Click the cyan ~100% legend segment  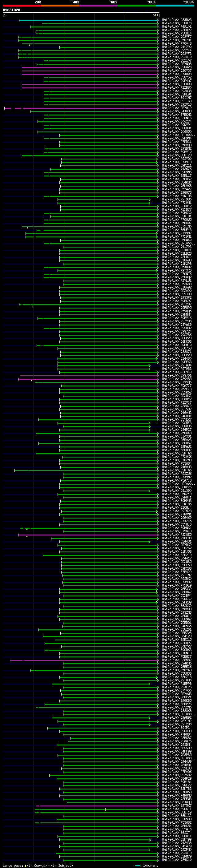pos(175,6)
